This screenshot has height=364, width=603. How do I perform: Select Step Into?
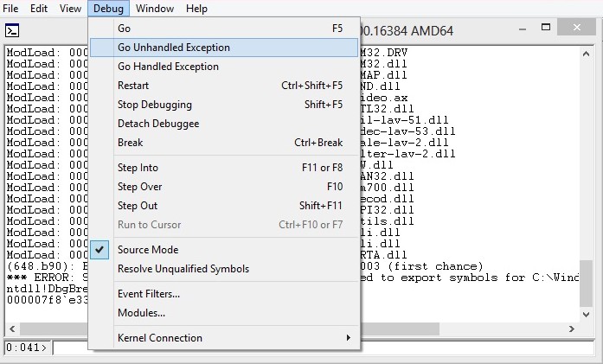coord(138,168)
